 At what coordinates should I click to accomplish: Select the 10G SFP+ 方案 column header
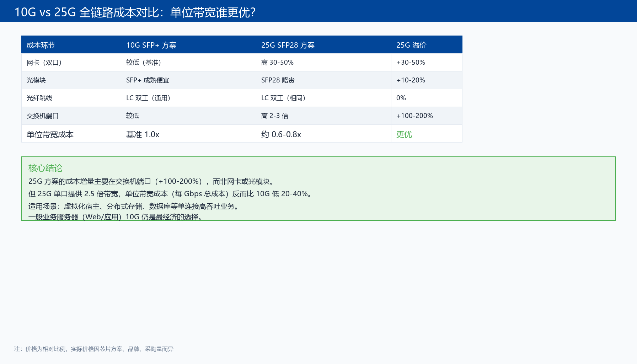coord(188,45)
